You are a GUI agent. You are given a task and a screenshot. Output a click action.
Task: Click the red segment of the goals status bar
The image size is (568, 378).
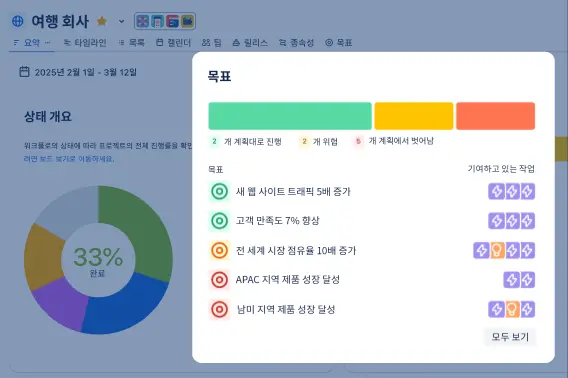496,116
